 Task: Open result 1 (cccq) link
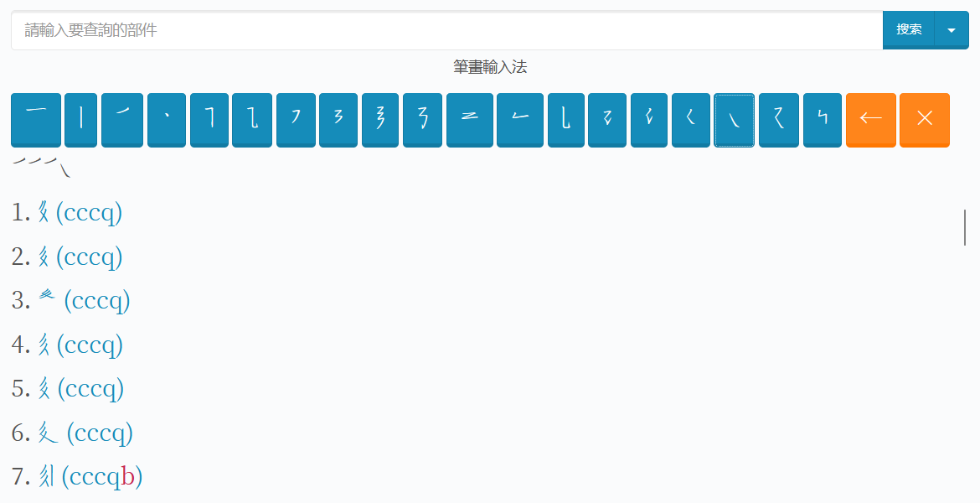coord(80,213)
